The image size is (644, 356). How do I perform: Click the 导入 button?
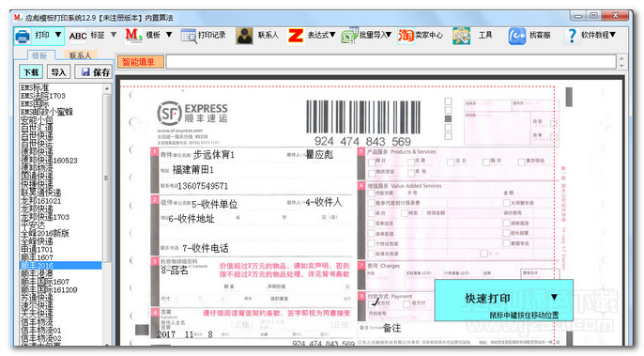(58, 72)
